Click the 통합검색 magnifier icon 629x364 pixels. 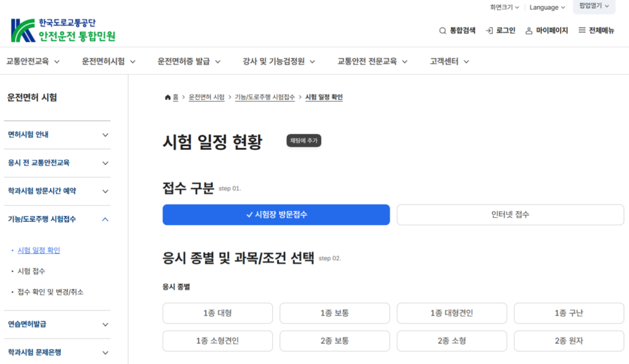[x=442, y=31]
